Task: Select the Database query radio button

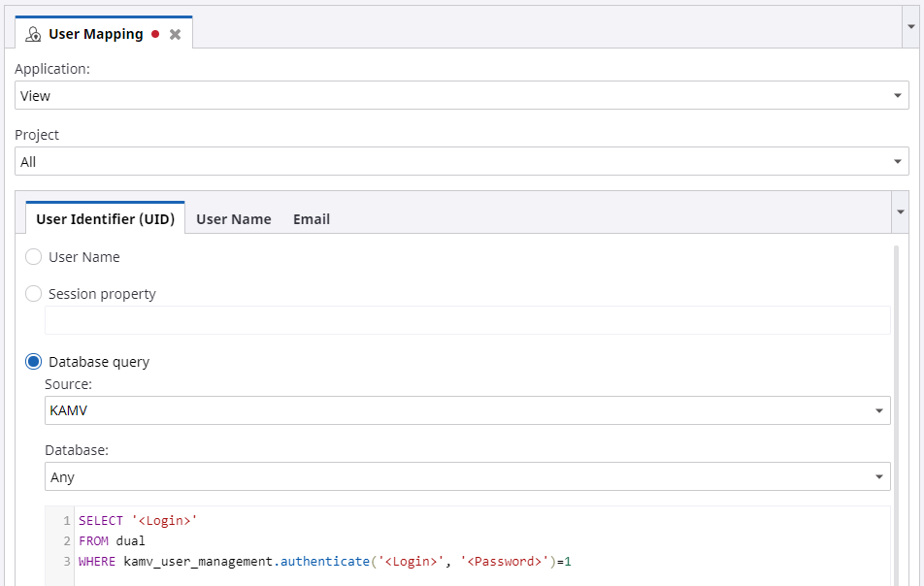Action: 33,361
